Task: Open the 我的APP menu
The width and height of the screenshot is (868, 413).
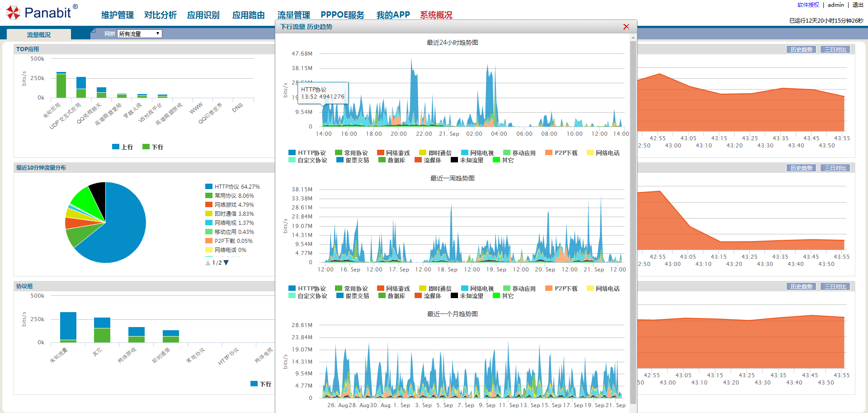Action: 393,15
